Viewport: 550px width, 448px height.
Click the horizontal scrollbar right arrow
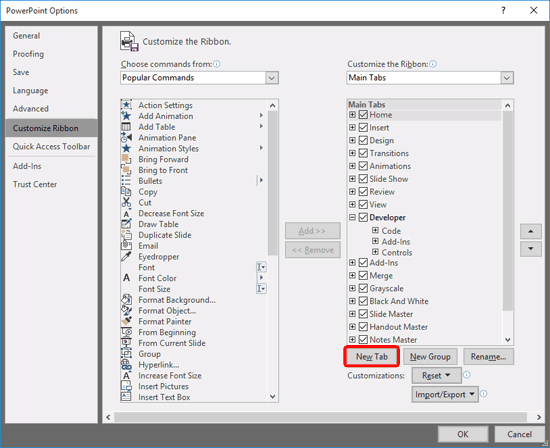point(539,417)
